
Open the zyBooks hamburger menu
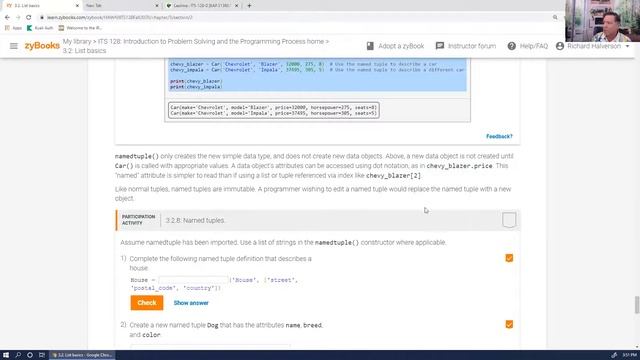coord(13,46)
